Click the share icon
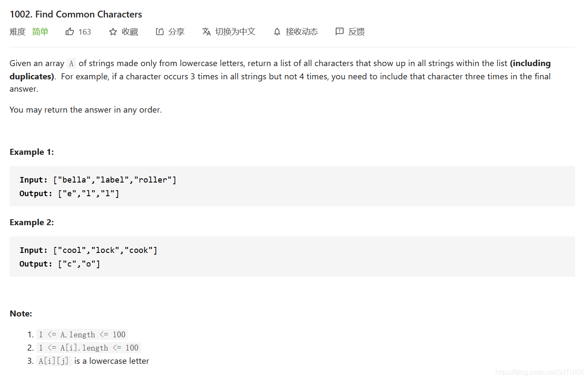The height and width of the screenshot is (380, 588). pyautogui.click(x=160, y=32)
